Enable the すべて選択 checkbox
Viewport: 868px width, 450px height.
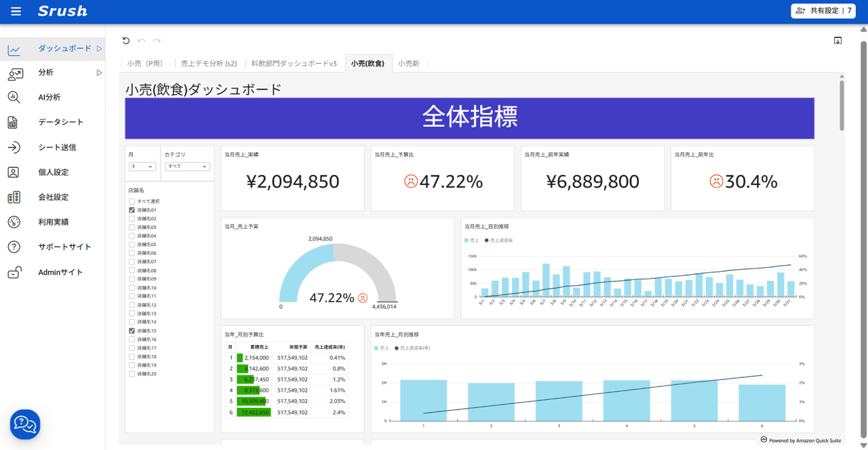[130, 201]
